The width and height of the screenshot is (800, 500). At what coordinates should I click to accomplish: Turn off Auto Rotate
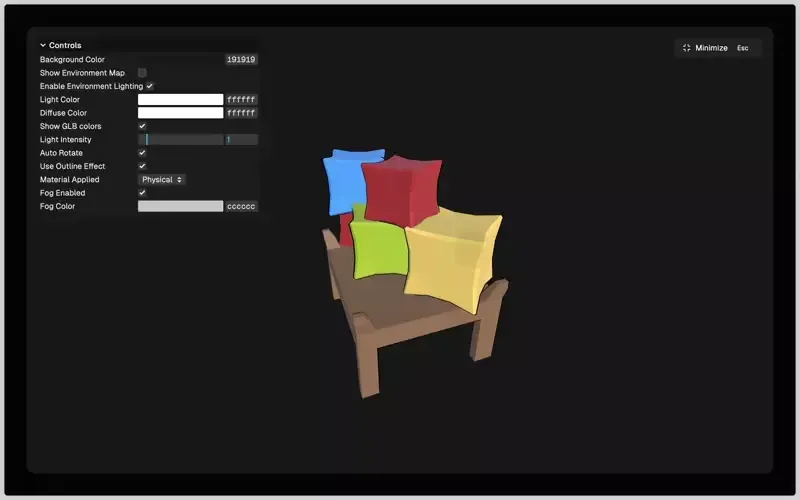pyautogui.click(x=142, y=153)
